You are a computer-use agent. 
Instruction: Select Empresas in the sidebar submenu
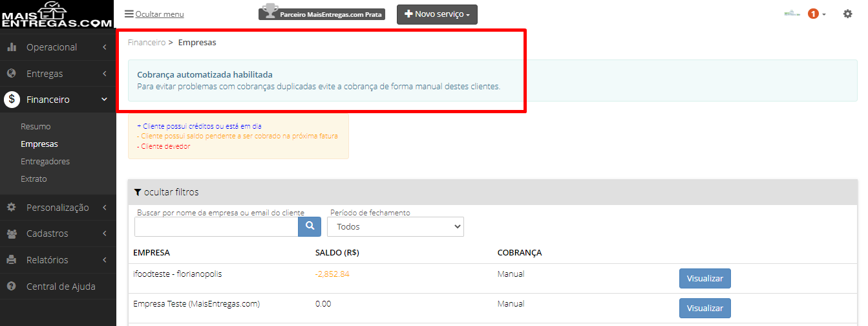39,144
